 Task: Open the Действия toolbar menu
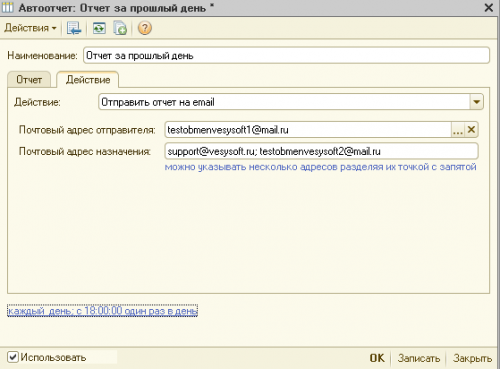click(30, 28)
